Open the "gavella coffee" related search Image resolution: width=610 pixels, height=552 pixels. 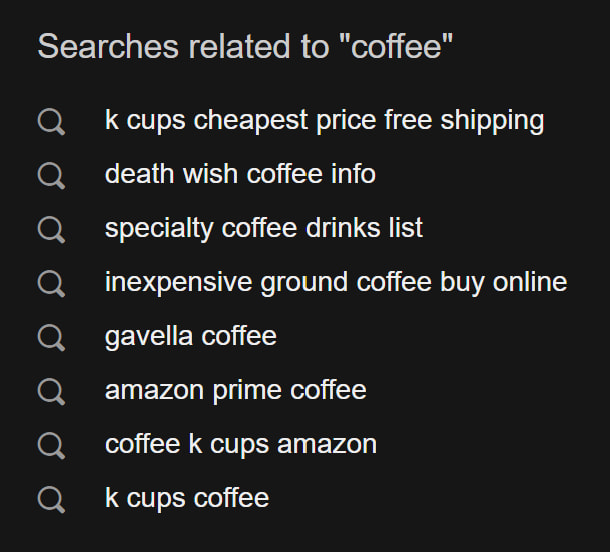click(190, 336)
